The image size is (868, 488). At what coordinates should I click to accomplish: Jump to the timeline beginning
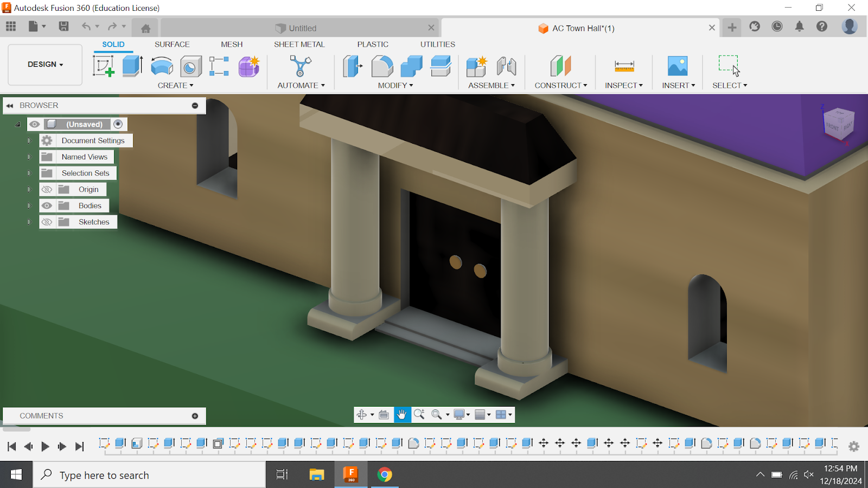[11, 446]
